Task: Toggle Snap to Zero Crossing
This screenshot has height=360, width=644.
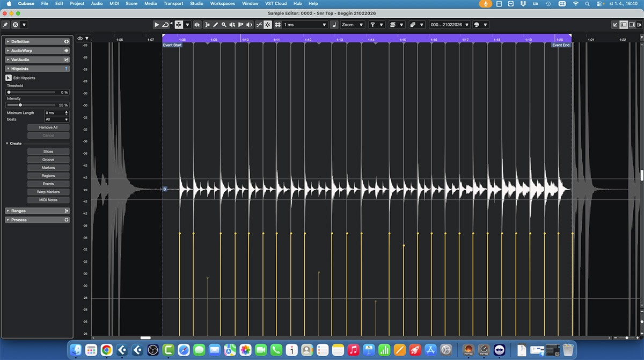Action: tap(259, 25)
